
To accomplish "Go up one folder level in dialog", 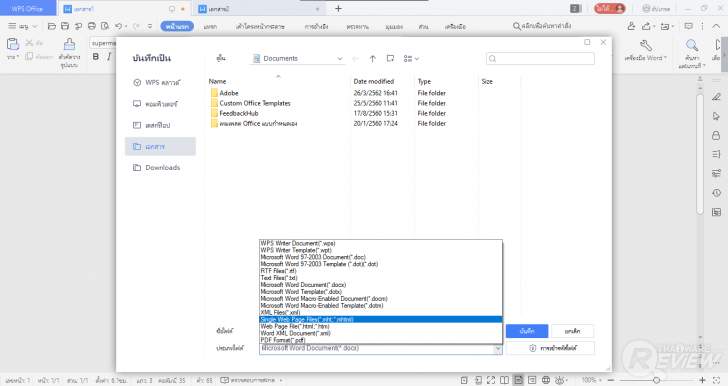I will [372, 59].
